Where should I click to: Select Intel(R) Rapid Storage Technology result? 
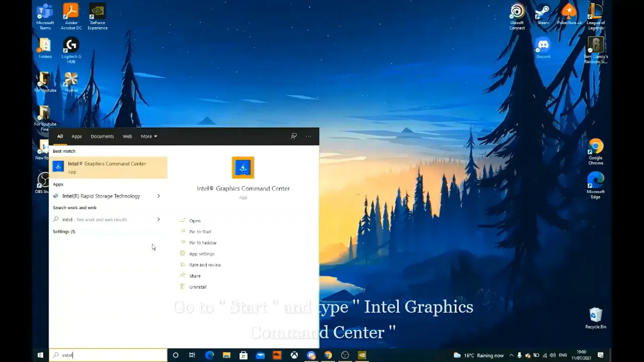pos(102,196)
